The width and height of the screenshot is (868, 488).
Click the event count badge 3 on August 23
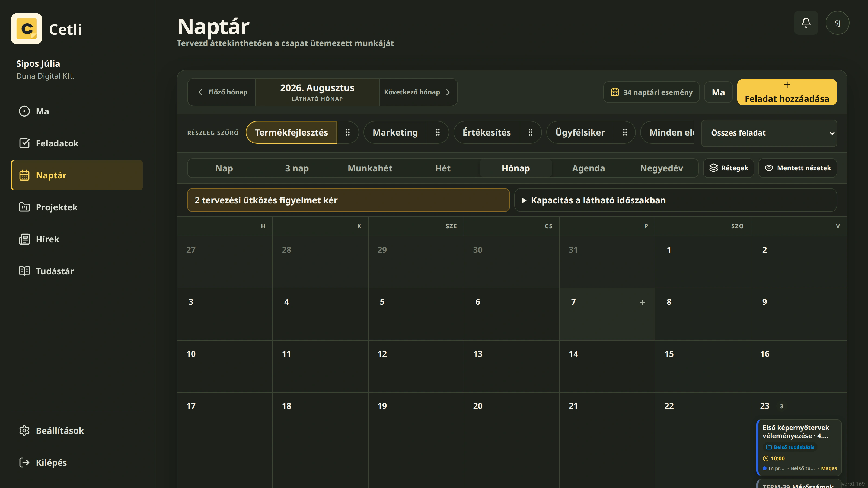pos(781,406)
